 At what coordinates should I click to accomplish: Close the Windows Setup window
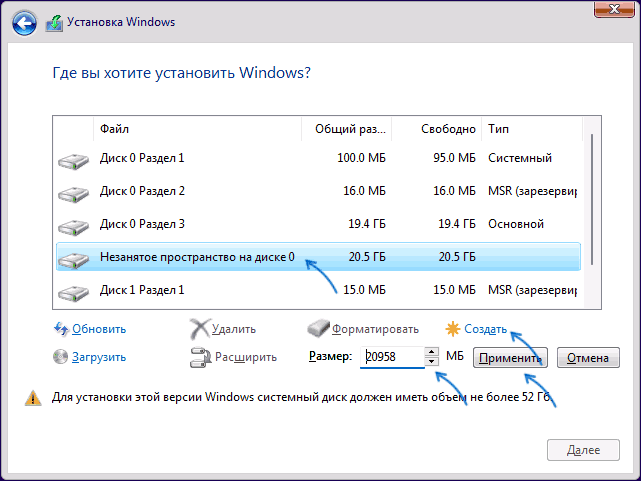pos(614,9)
